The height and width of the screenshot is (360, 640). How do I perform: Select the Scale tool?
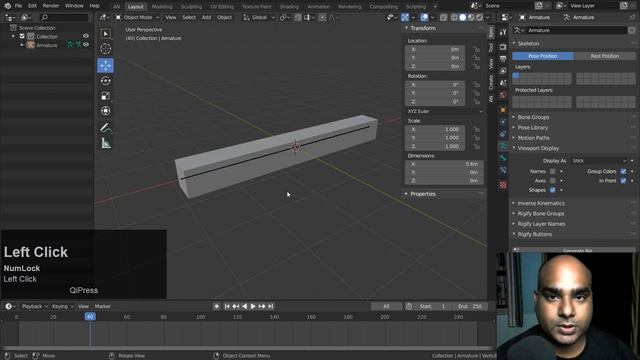(105, 96)
